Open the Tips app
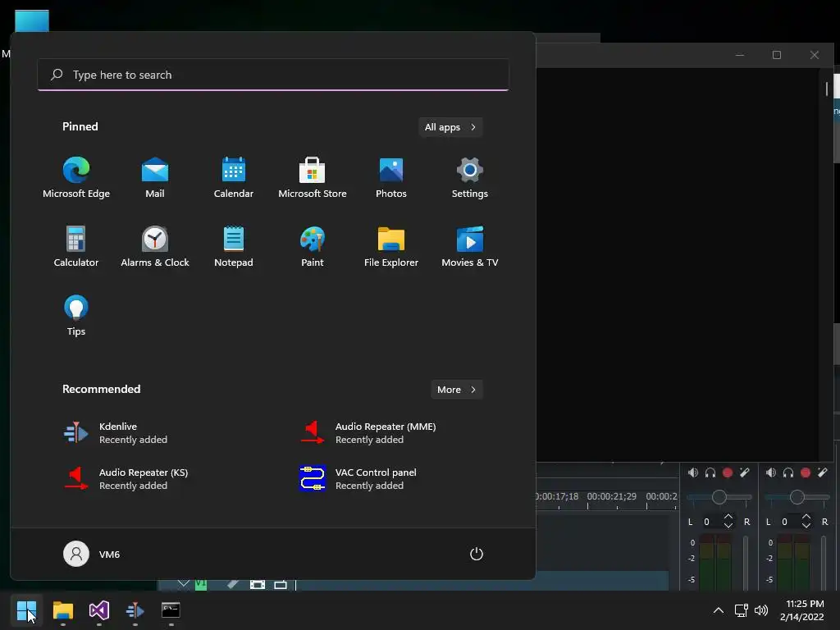This screenshot has height=630, width=840. click(76, 316)
